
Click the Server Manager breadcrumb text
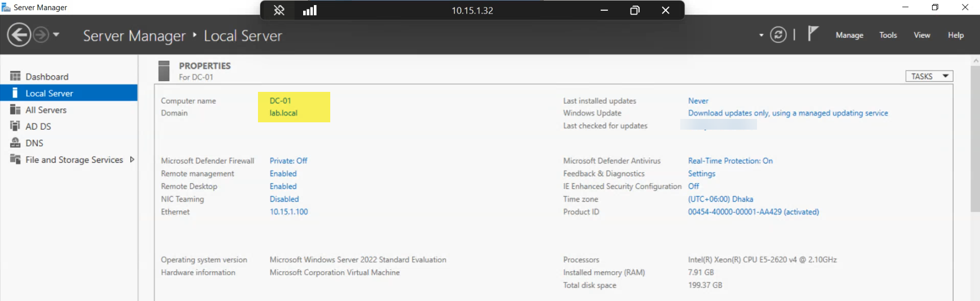tap(134, 36)
